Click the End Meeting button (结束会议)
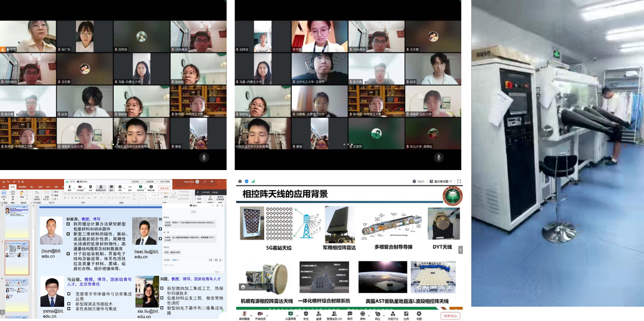This screenshot has width=644, height=321. pos(450,316)
